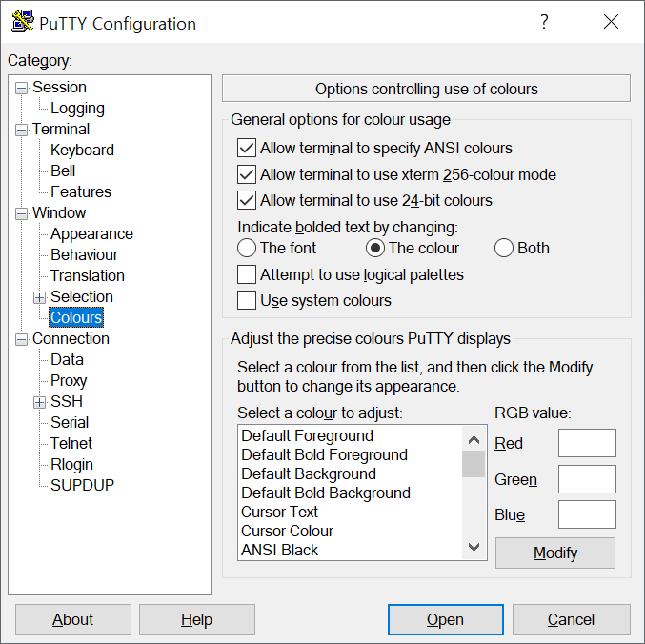Expand the Selection tree node
Screen dimensions: 645x644
point(39,297)
